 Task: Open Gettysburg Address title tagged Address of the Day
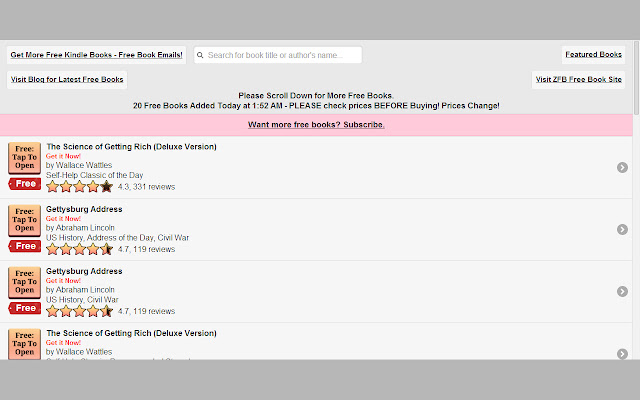pos(84,209)
